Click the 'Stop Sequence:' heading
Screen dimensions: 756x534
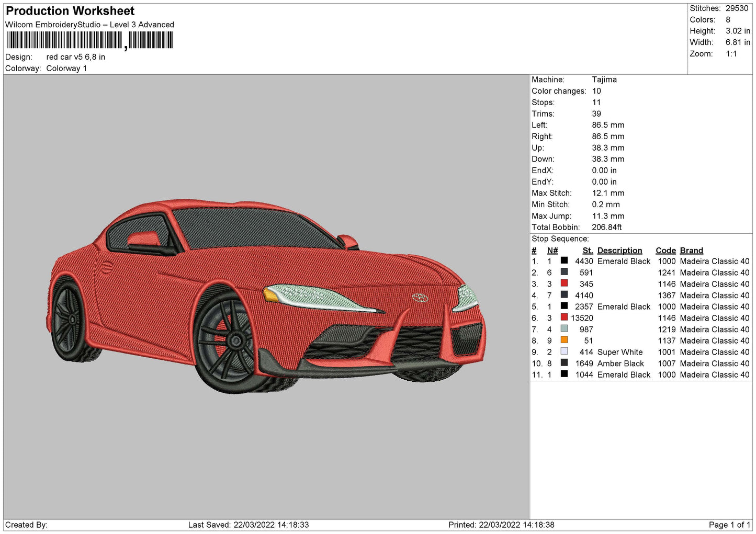560,239
